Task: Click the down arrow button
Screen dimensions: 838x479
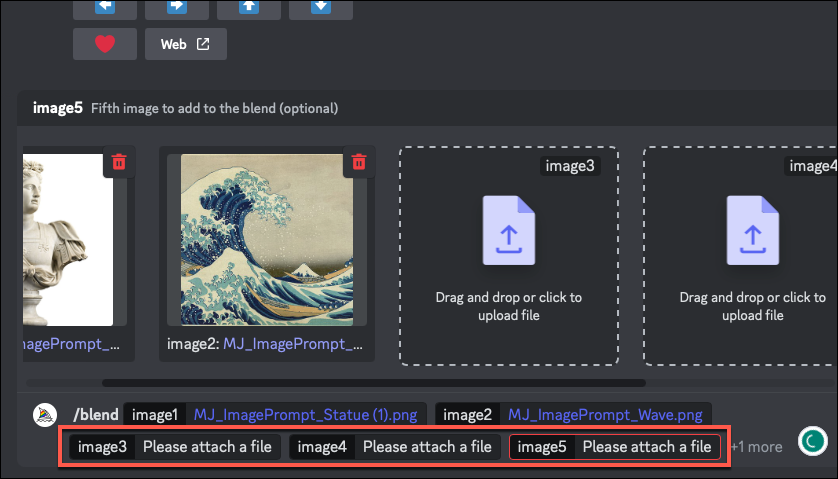Action: point(321,9)
